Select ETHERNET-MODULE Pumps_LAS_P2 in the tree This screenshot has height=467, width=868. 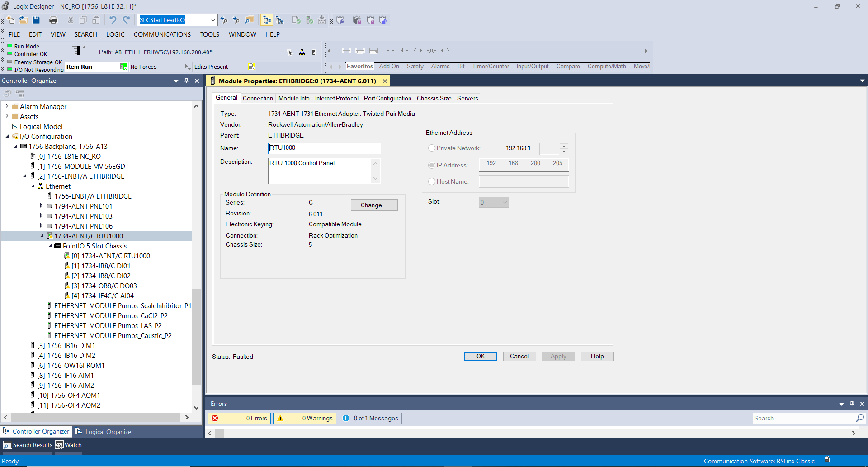(108, 326)
